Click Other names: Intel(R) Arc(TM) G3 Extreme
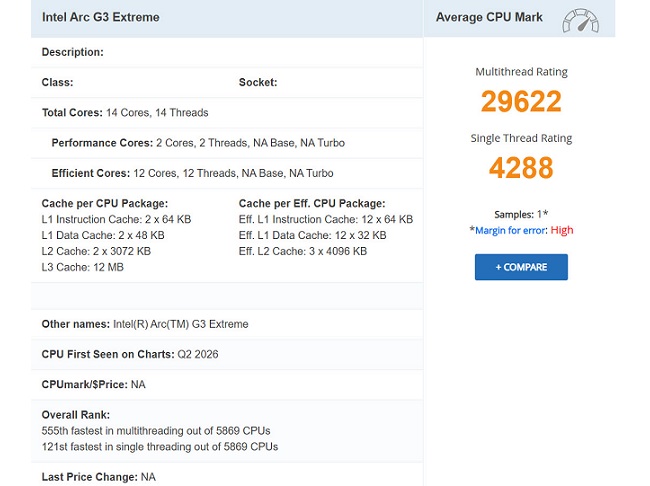650x486 pixels. tap(145, 324)
